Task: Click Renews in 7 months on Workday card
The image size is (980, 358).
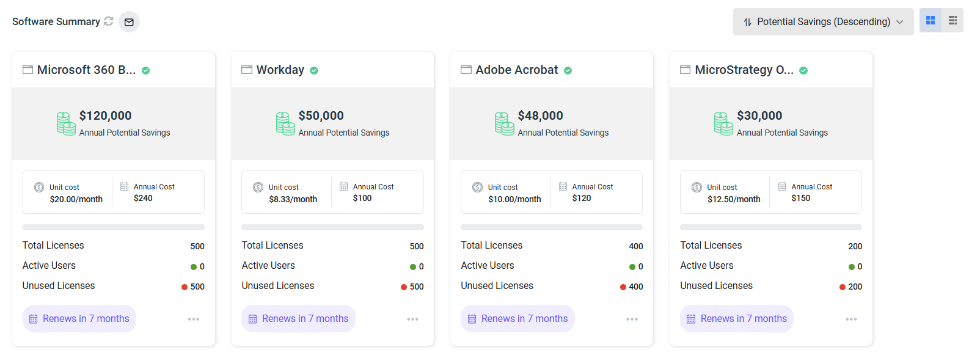Action: tap(299, 318)
